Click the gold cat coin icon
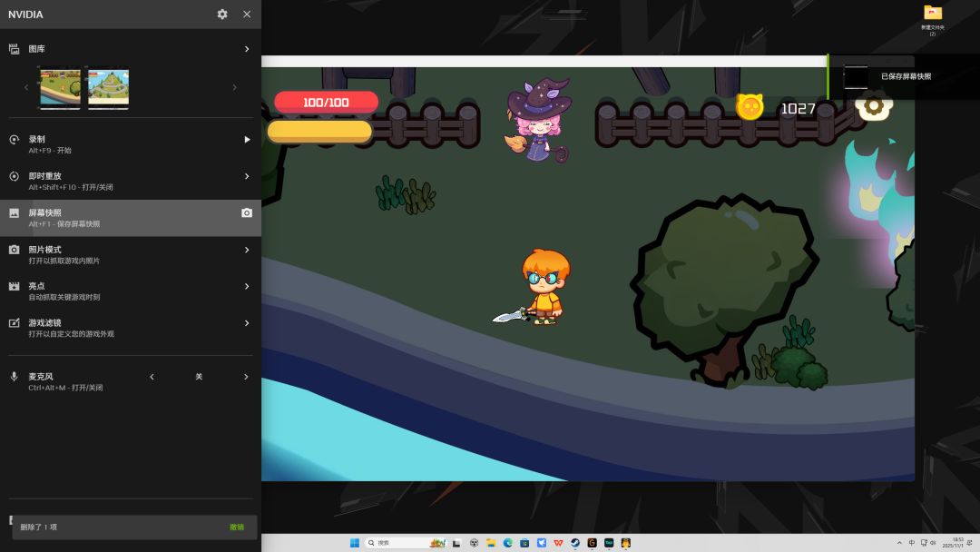980x552 pixels. tap(750, 107)
